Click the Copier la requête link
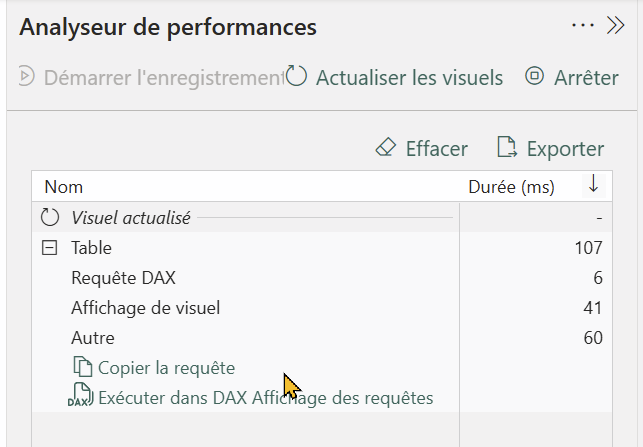This screenshot has width=643, height=447. point(166,368)
